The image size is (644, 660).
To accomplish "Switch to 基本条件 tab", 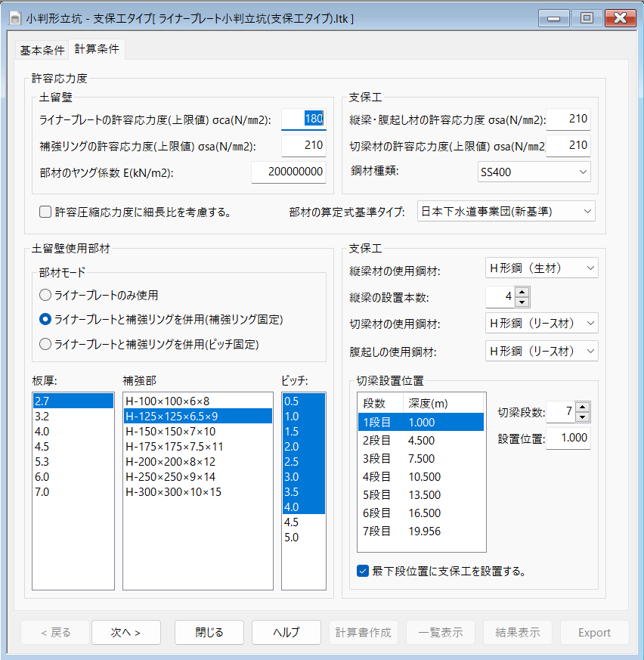I will pyautogui.click(x=42, y=50).
